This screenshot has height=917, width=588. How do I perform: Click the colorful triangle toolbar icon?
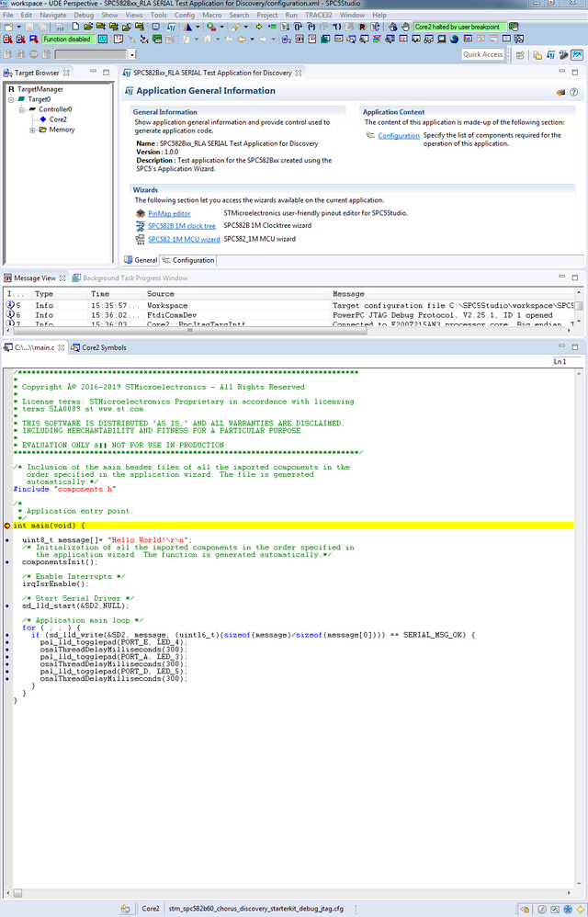187,27
